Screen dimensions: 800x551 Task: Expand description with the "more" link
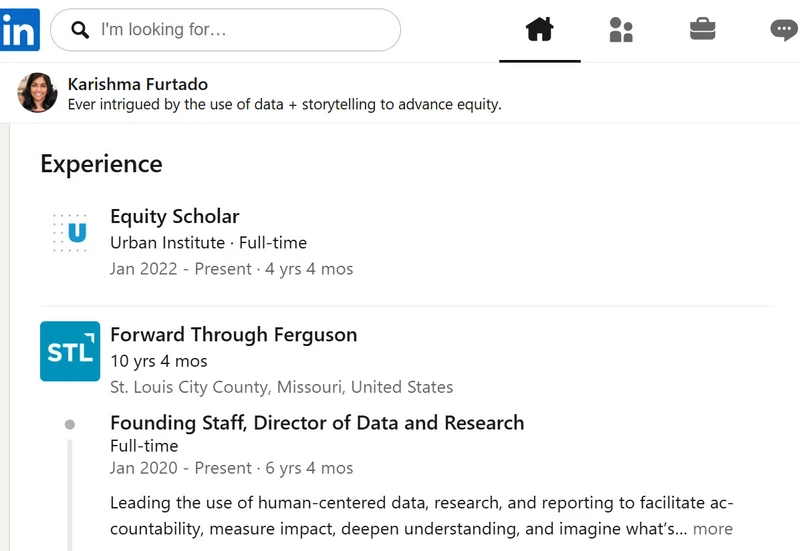(712, 529)
